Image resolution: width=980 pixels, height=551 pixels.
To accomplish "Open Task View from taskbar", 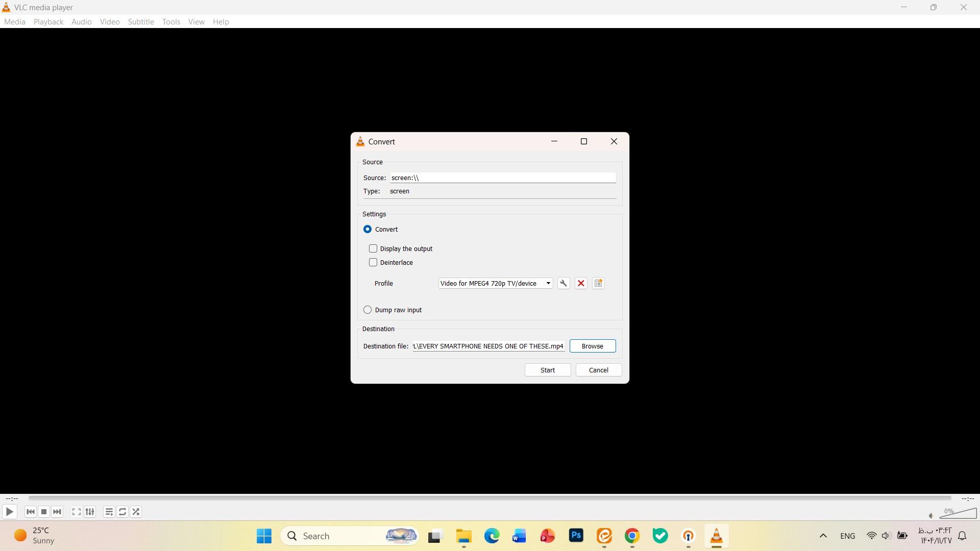I will (x=434, y=536).
